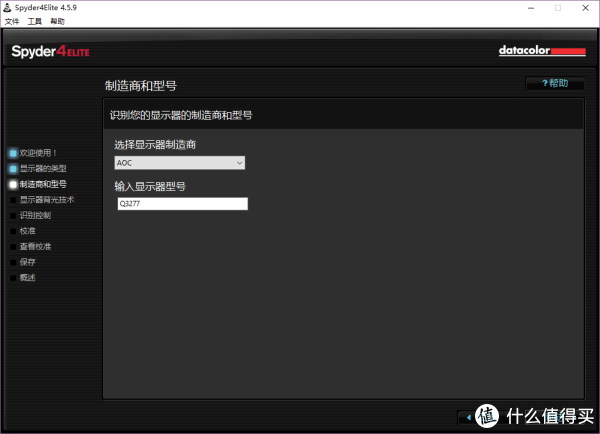The height and width of the screenshot is (434, 600).
Task: Click the datacolor logo
Action: click(542, 51)
